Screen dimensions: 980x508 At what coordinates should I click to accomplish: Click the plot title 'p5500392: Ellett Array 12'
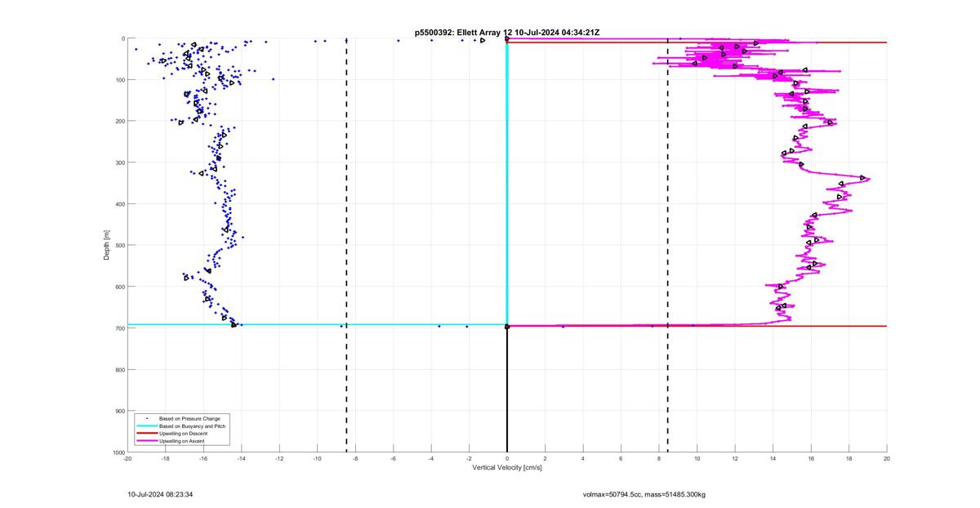464,32
